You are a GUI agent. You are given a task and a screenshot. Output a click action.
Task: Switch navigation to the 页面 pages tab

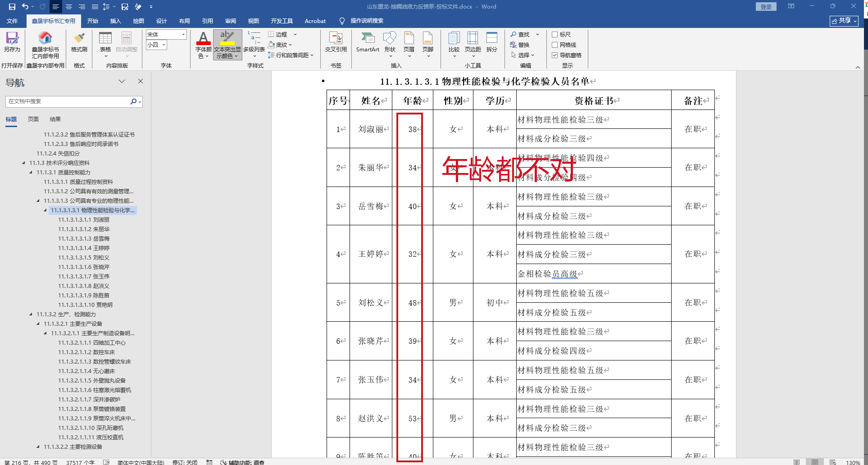[x=33, y=119]
